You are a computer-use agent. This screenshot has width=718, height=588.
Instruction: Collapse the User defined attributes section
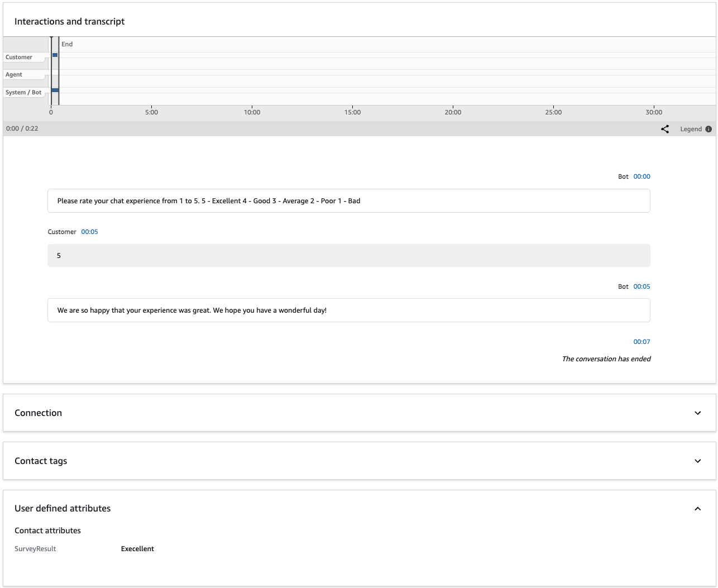[697, 509]
